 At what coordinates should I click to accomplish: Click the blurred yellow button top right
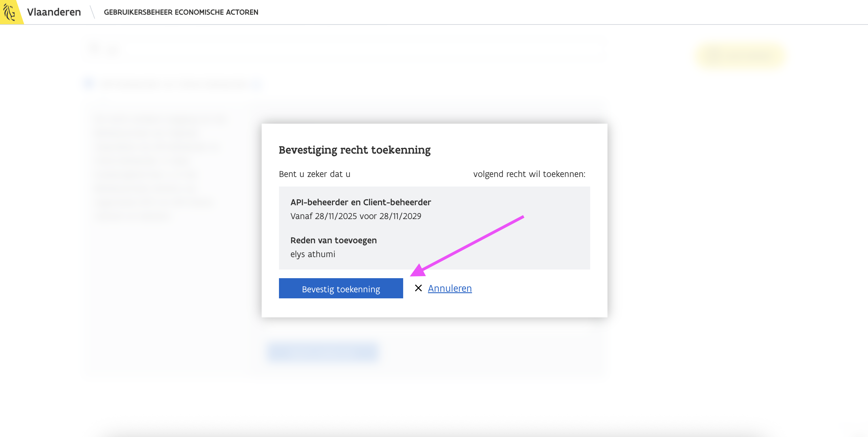coord(740,55)
